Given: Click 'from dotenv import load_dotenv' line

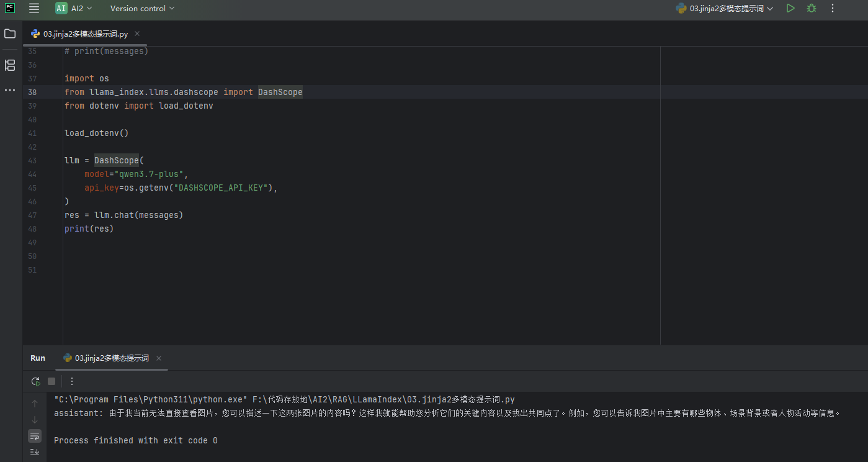Looking at the screenshot, I should pyautogui.click(x=139, y=106).
